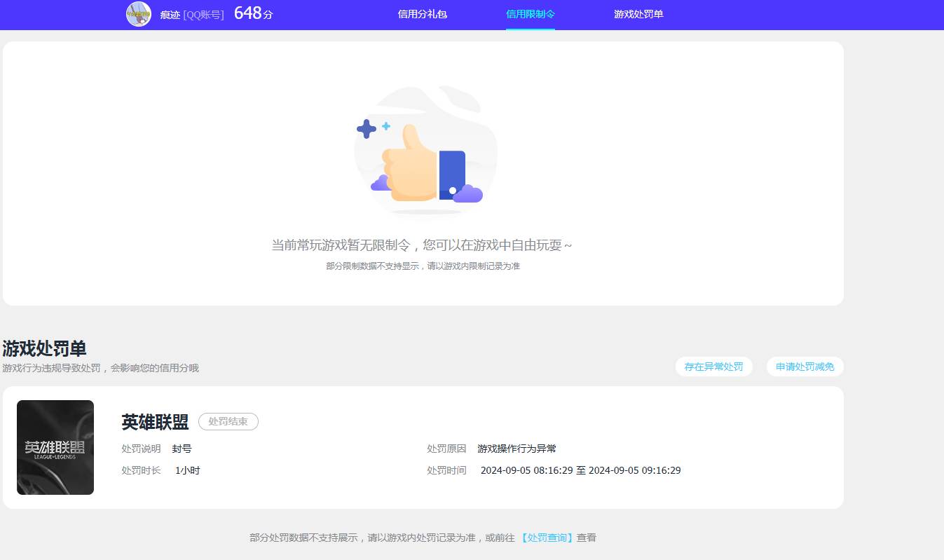The height and width of the screenshot is (560, 944).
Task: Click the 分 suffix next to the score
Action: click(x=269, y=15)
